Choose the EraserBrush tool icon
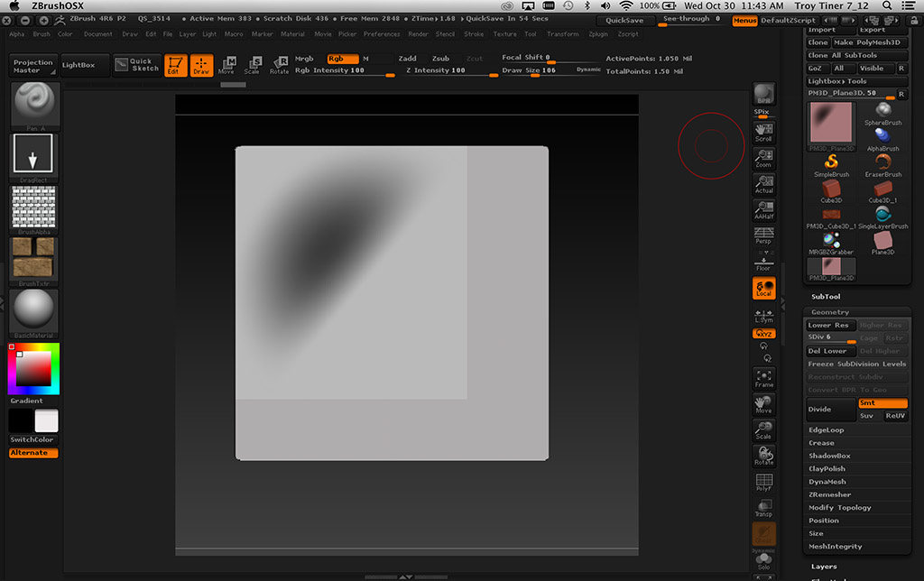The image size is (924, 581). (882, 164)
